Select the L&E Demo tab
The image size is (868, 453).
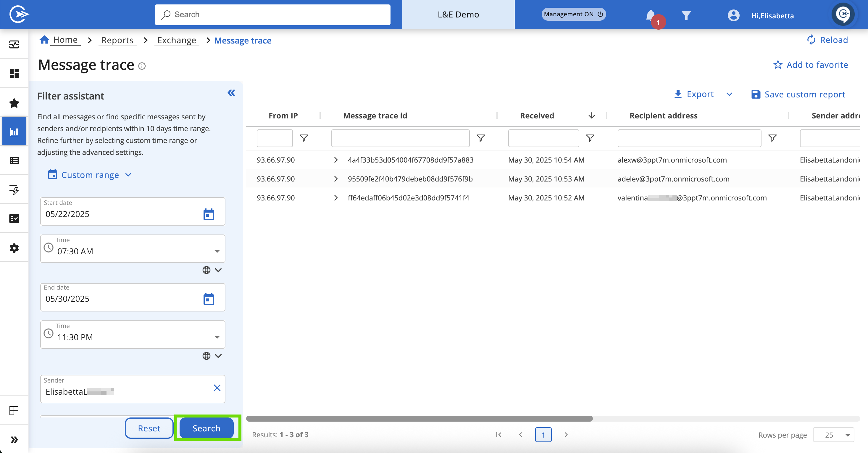(458, 15)
